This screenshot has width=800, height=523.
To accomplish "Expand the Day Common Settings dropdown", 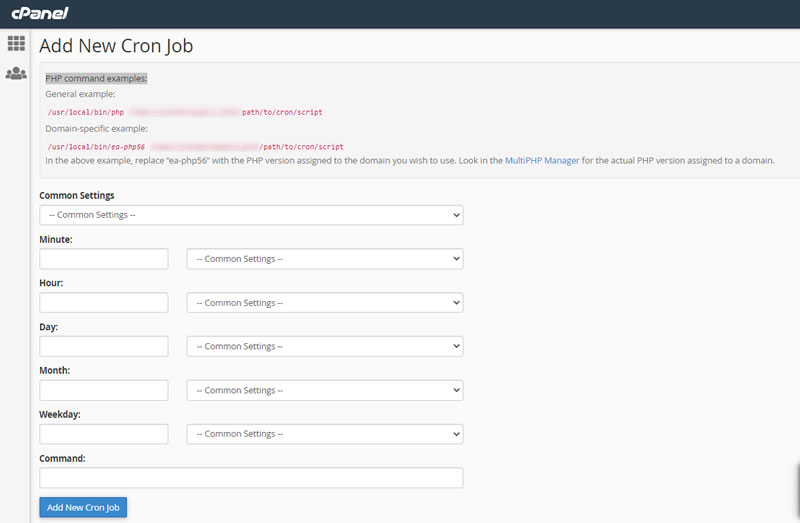I will pyautogui.click(x=325, y=346).
